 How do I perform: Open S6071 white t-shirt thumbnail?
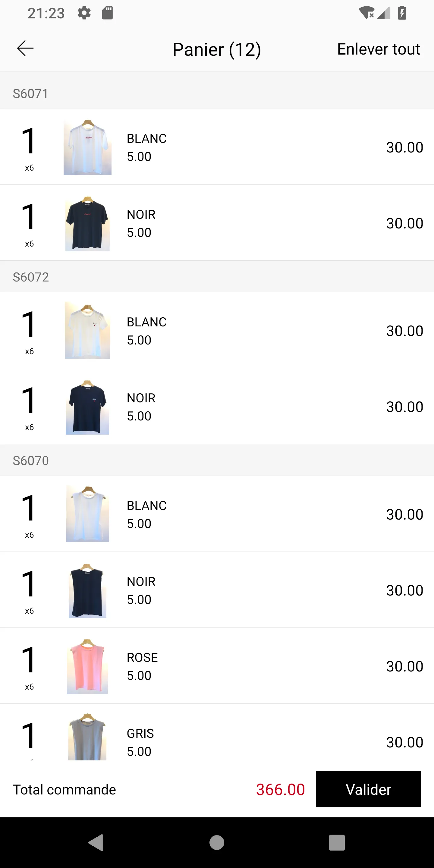[87, 147]
